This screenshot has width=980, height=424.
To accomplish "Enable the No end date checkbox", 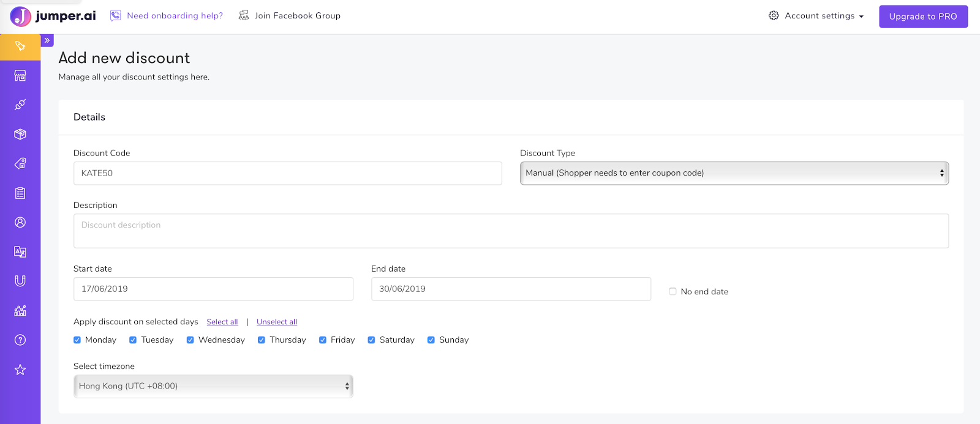I will point(673,292).
